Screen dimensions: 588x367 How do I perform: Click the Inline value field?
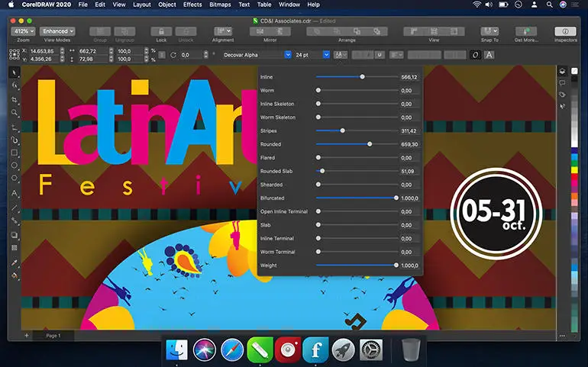[409, 77]
